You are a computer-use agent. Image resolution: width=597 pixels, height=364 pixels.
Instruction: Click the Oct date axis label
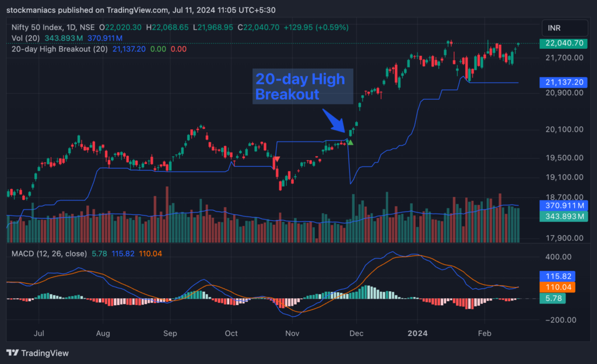coord(231,333)
